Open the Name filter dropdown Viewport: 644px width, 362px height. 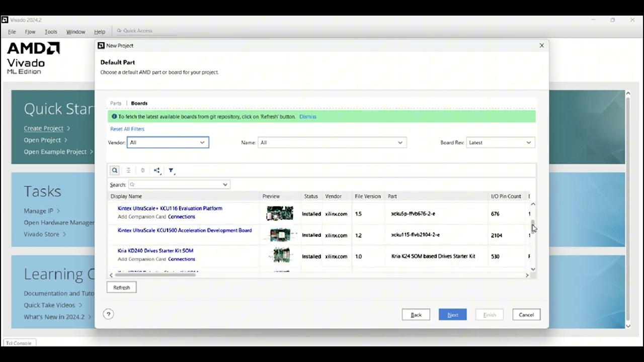click(x=332, y=142)
